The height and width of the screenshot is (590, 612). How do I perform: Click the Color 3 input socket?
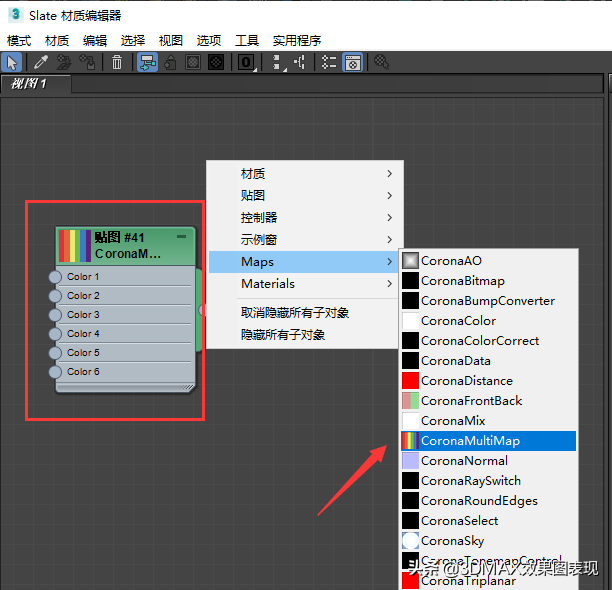tap(55, 315)
